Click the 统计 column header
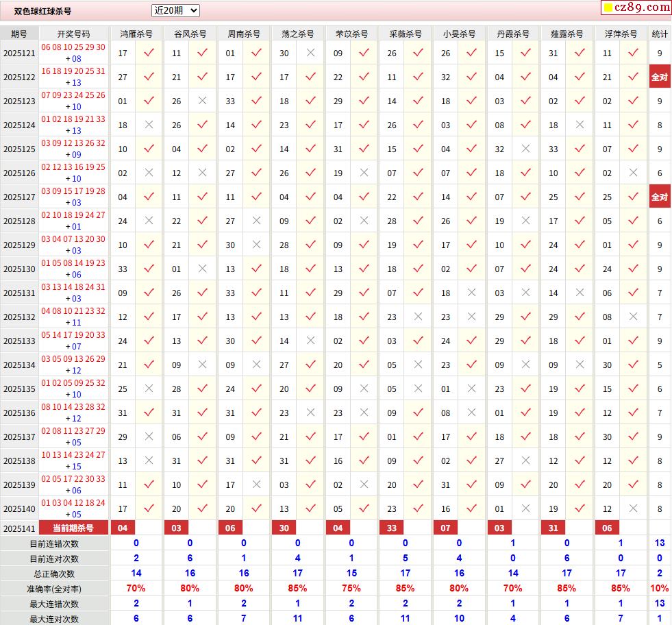 click(660, 34)
